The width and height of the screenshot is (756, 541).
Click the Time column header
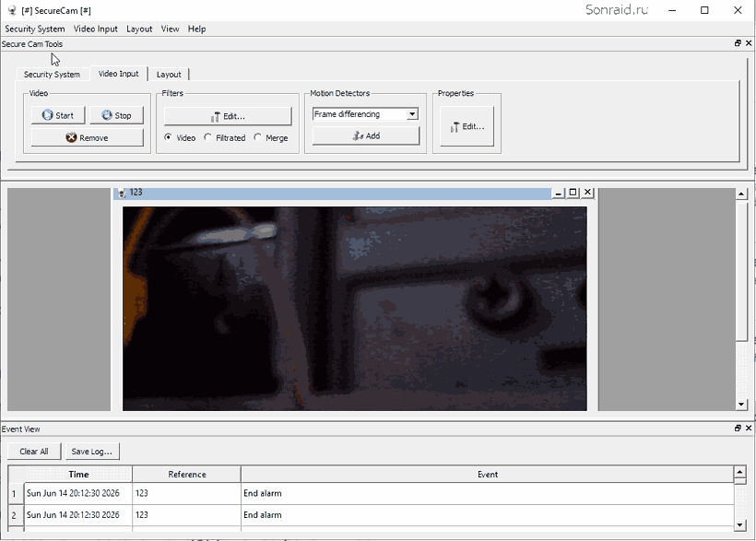78,475
